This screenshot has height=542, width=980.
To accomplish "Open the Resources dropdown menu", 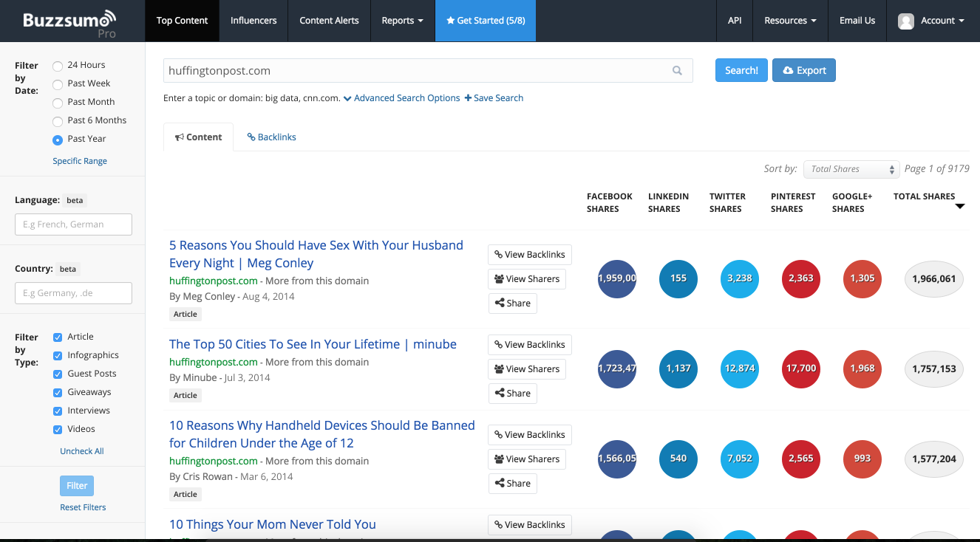I will tap(790, 21).
